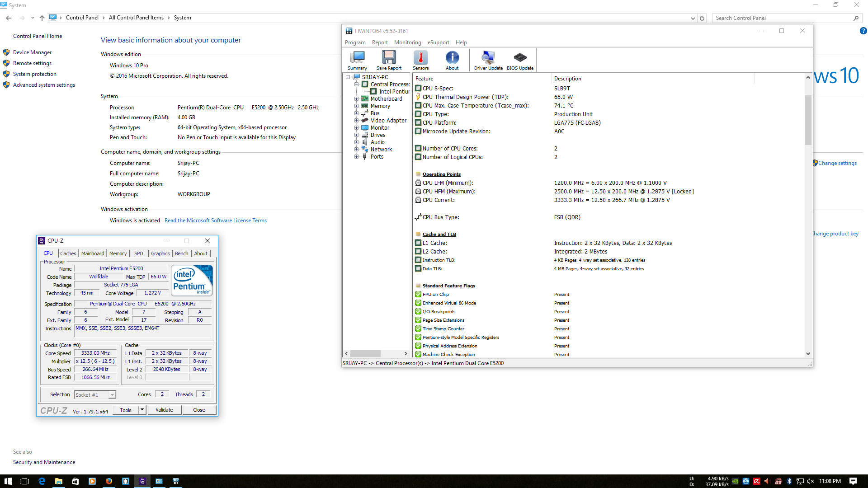The image size is (868, 488).
Task: Open Windows Start menu button
Action: (8, 481)
